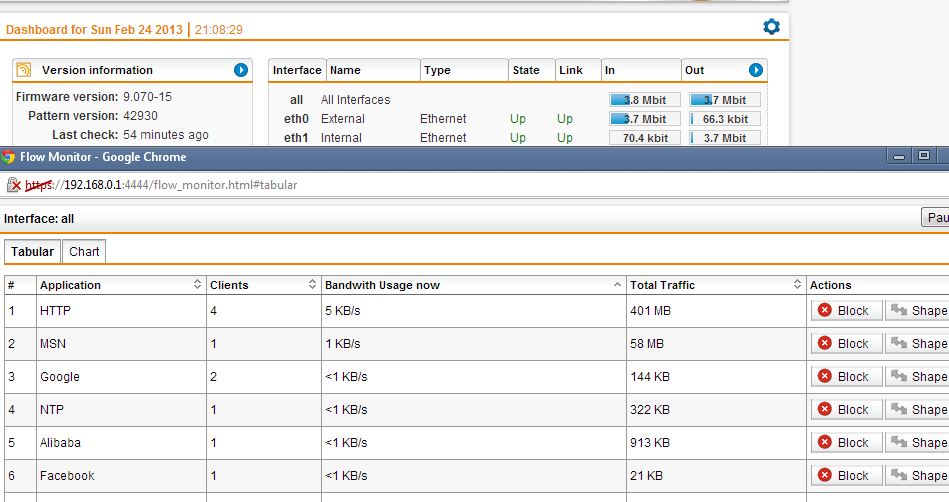The width and height of the screenshot is (949, 502).
Task: Block the HTTP application
Action: tap(846, 311)
